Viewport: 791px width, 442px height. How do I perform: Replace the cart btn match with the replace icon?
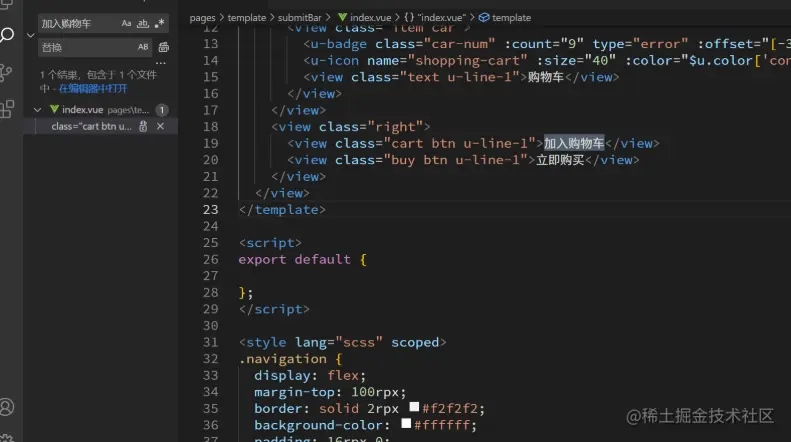coord(143,126)
